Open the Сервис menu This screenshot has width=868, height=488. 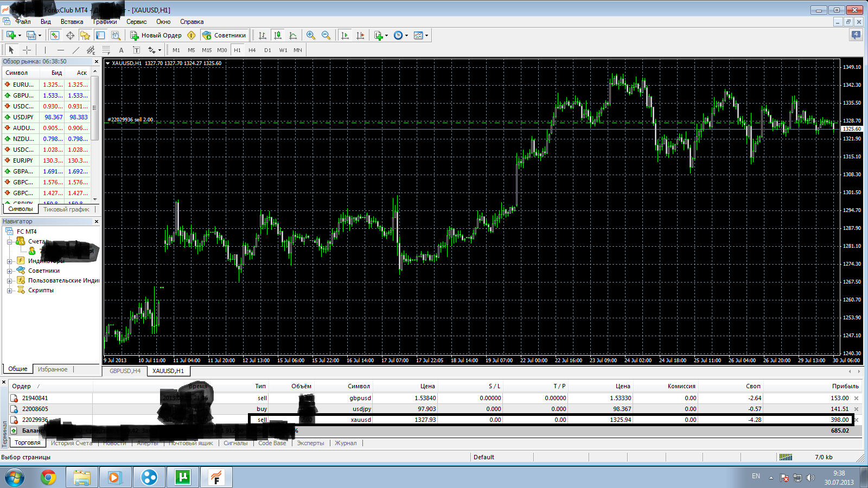136,22
